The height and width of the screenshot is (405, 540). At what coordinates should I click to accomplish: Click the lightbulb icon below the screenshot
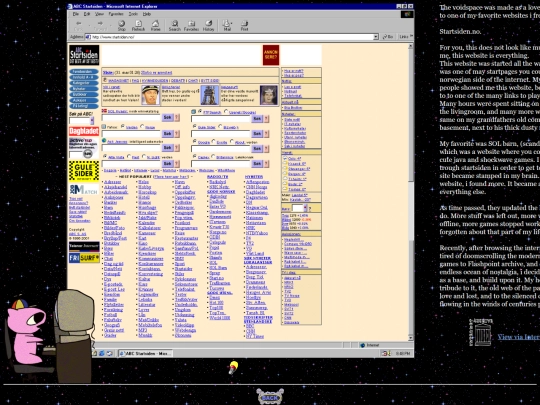[233, 367]
